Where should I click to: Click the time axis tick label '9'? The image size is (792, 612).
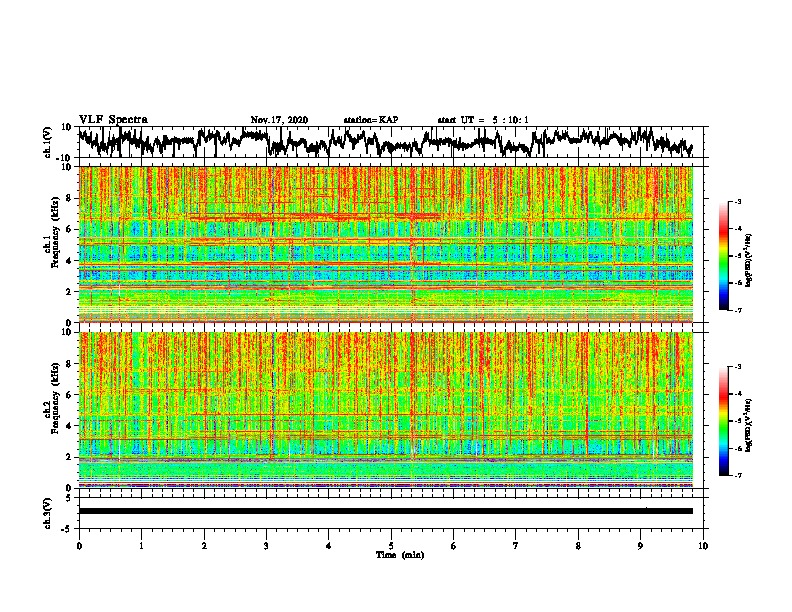640,546
